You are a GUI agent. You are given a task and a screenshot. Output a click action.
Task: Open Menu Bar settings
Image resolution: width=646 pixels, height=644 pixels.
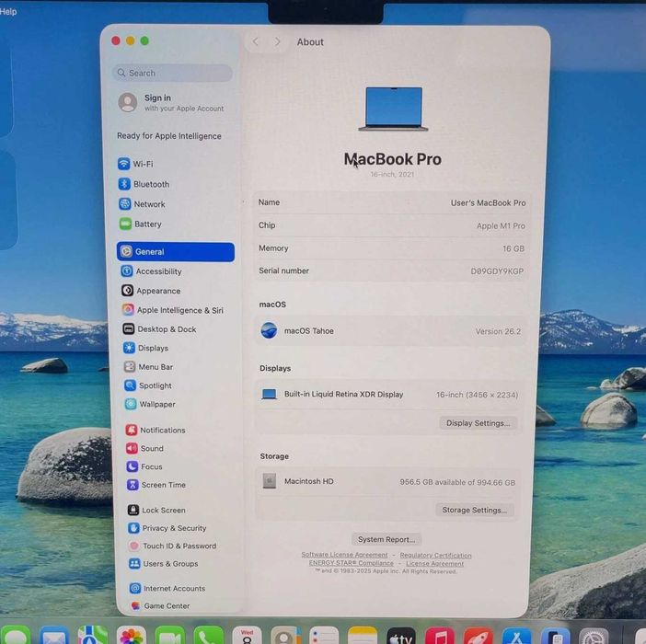tap(148, 367)
